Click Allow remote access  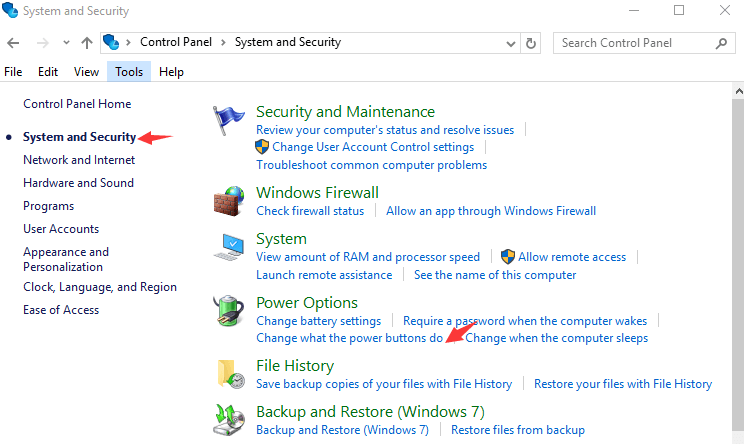coord(572,257)
